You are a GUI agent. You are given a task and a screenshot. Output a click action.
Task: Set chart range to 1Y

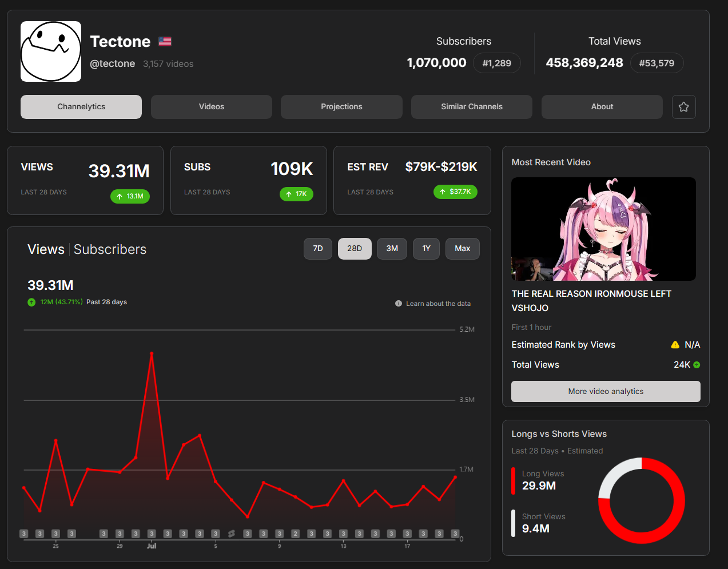click(426, 249)
